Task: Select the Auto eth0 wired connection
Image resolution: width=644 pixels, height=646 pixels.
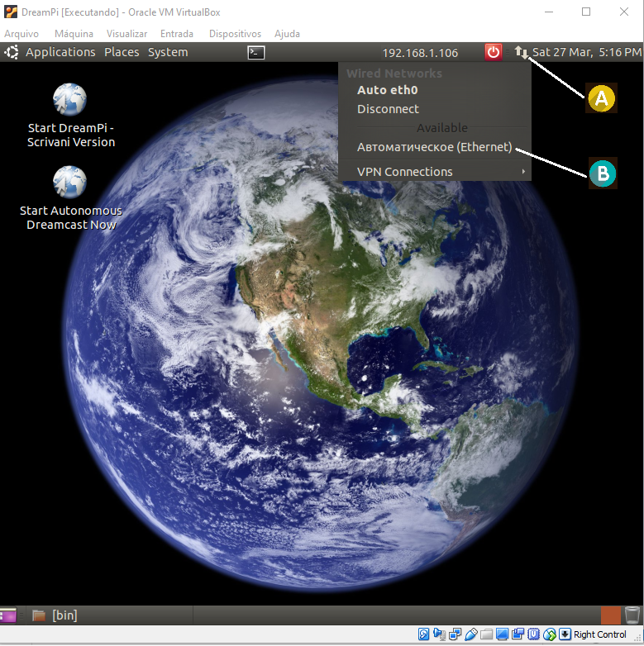Action: tap(435, 90)
